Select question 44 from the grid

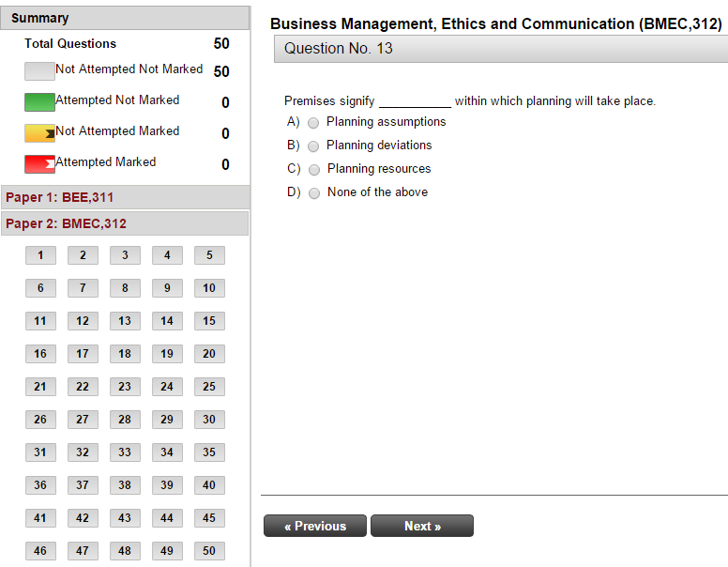[x=167, y=518]
